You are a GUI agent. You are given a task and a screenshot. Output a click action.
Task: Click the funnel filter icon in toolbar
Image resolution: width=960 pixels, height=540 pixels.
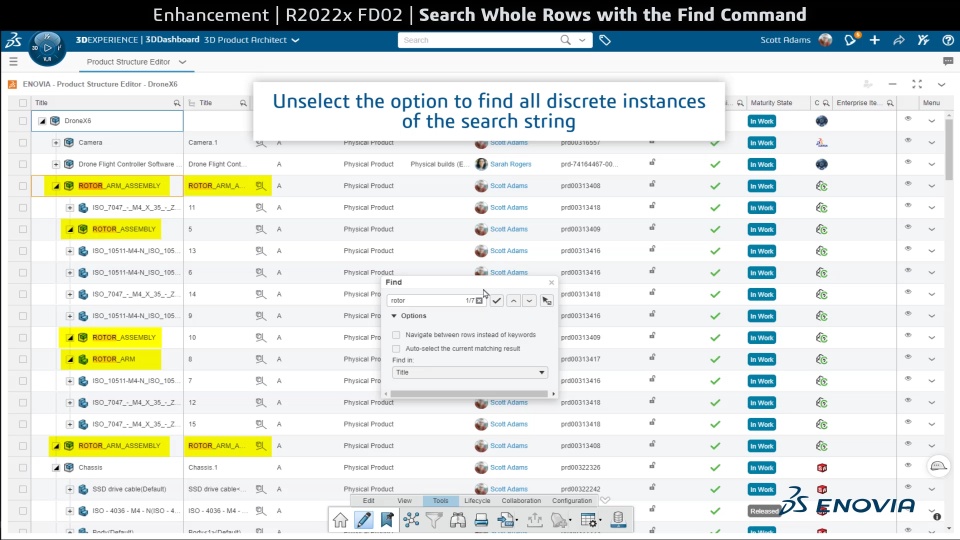coord(434,520)
